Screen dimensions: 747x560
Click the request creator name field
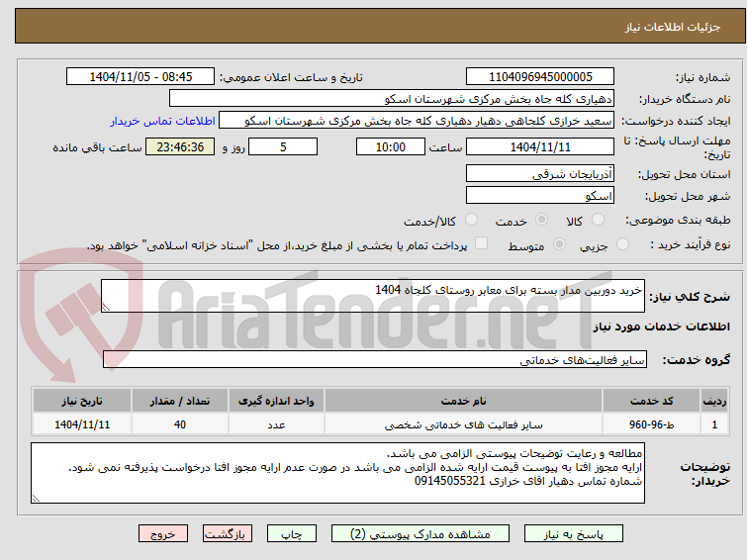tap(417, 121)
